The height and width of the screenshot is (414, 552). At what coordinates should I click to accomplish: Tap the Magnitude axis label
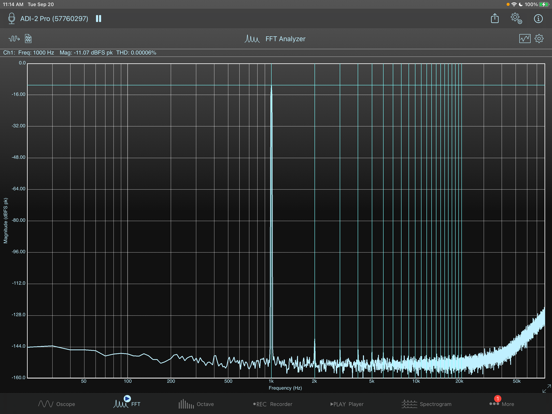coord(5,221)
